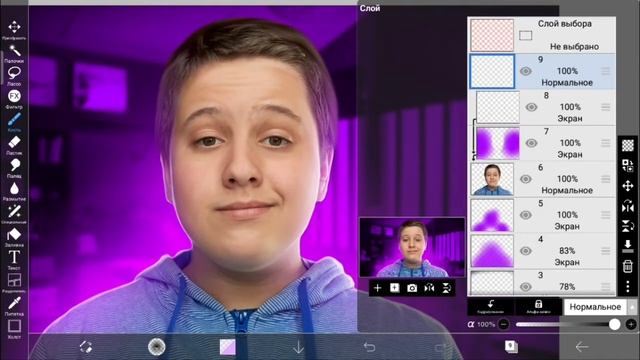Screen dimensions: 640x360
Task: Open the purple color swatch
Action: (x=228, y=347)
